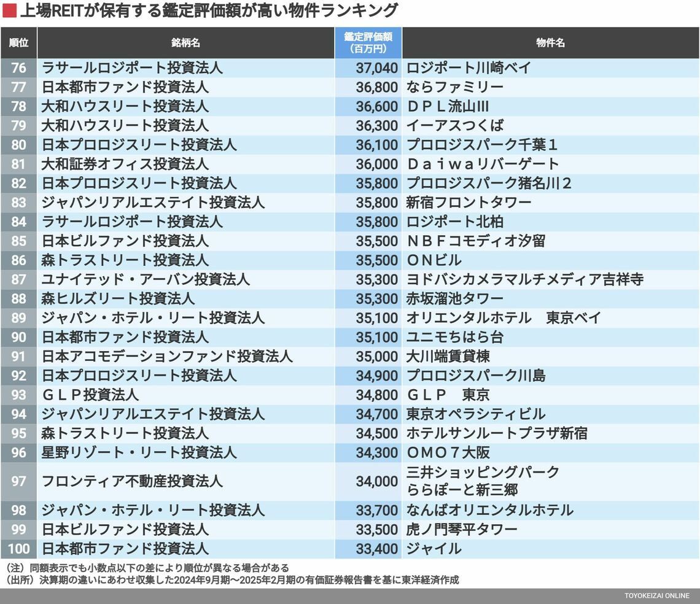The image size is (700, 604).
Task: Select 大和証券オフィス投資法人 in rank 81
Action: pyautogui.click(x=125, y=164)
